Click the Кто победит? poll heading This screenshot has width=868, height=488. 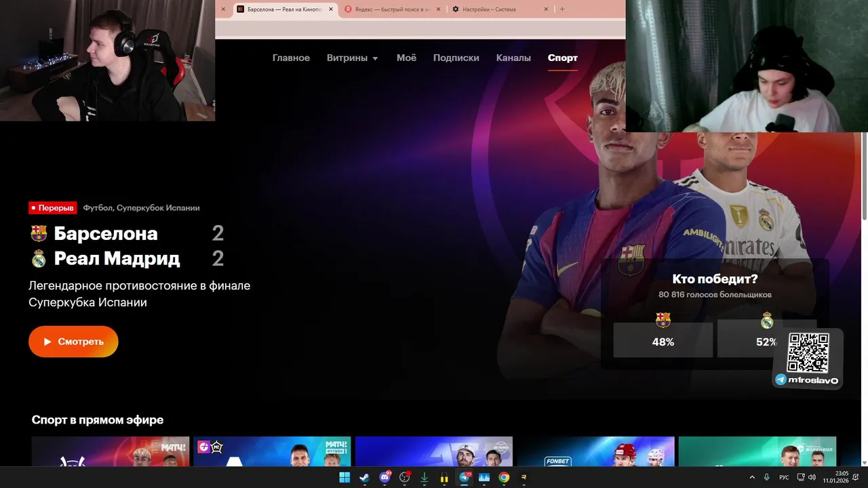[715, 279]
